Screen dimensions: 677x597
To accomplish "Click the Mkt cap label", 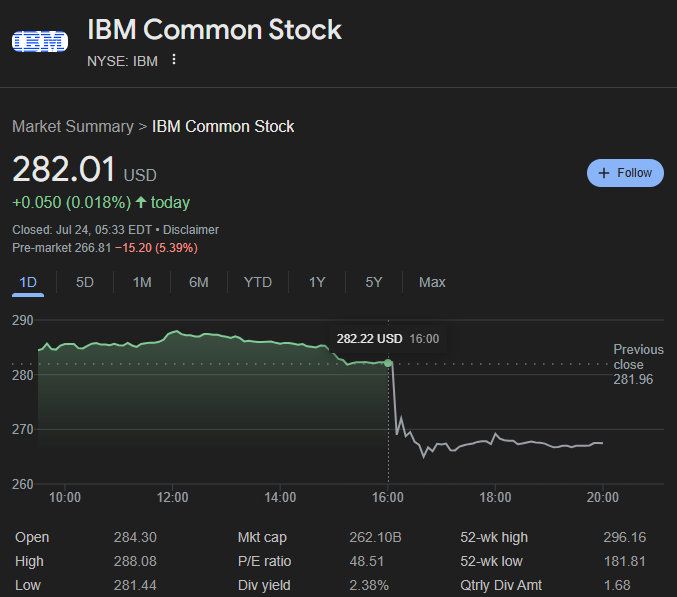I will [262, 537].
